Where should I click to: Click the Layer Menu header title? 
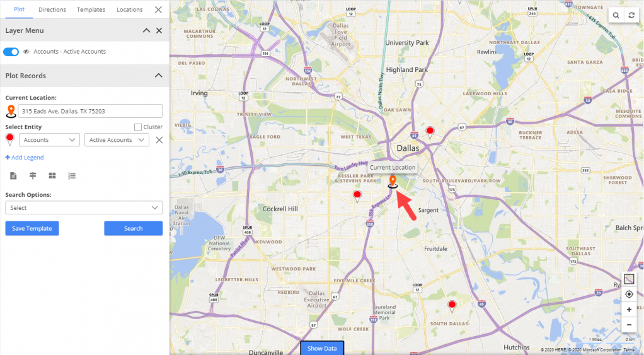click(x=24, y=30)
